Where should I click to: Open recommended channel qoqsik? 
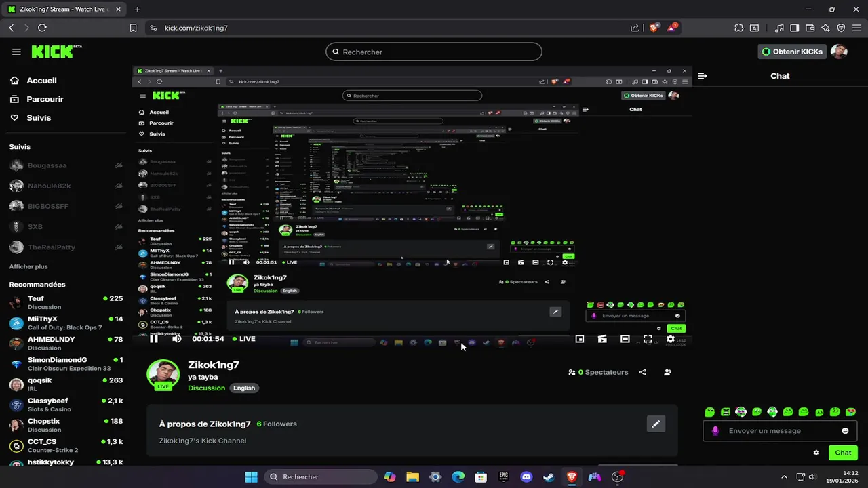point(66,384)
